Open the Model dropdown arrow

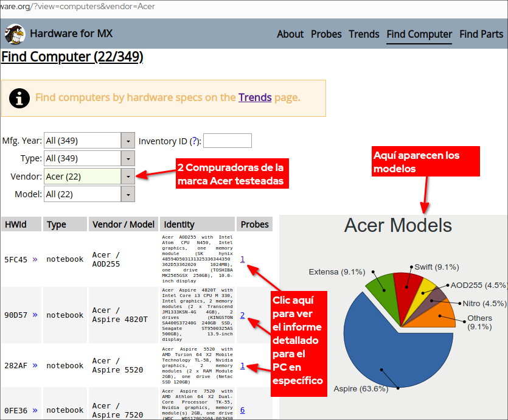tap(128, 194)
